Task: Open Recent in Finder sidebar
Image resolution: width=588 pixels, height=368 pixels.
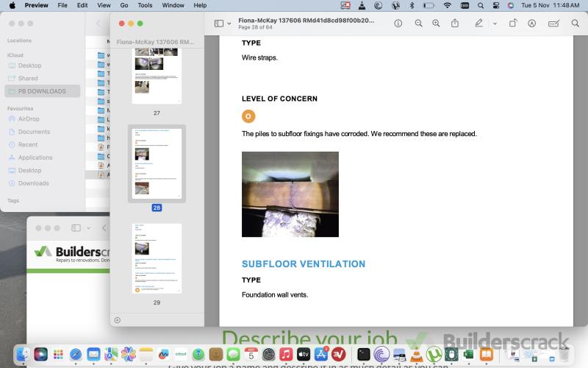Action: (28, 144)
